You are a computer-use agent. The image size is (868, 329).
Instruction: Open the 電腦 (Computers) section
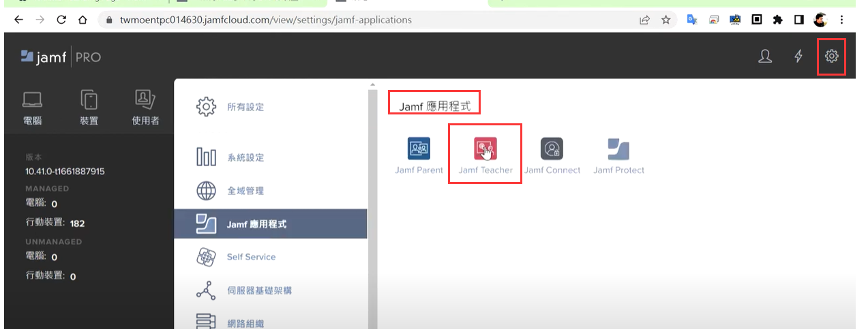(32, 108)
